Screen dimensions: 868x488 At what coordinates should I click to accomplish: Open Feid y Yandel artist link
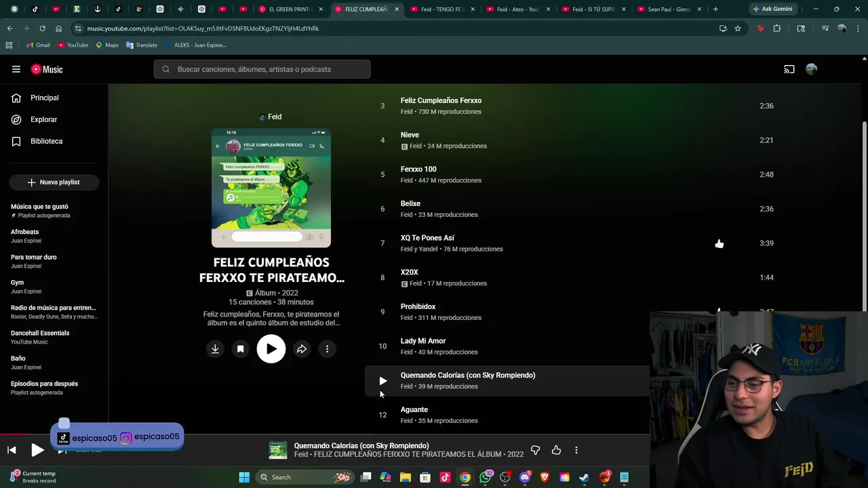tap(420, 249)
